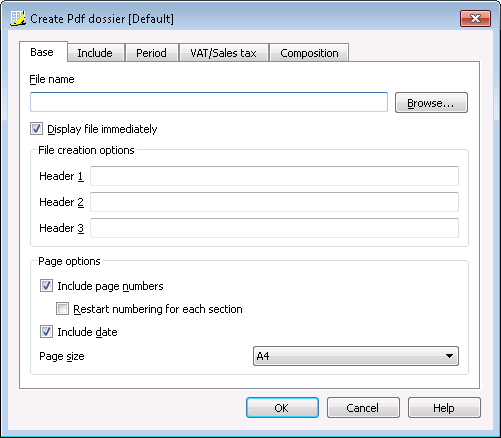Select the Base tab
Screen dimensions: 501x438
pos(42,52)
